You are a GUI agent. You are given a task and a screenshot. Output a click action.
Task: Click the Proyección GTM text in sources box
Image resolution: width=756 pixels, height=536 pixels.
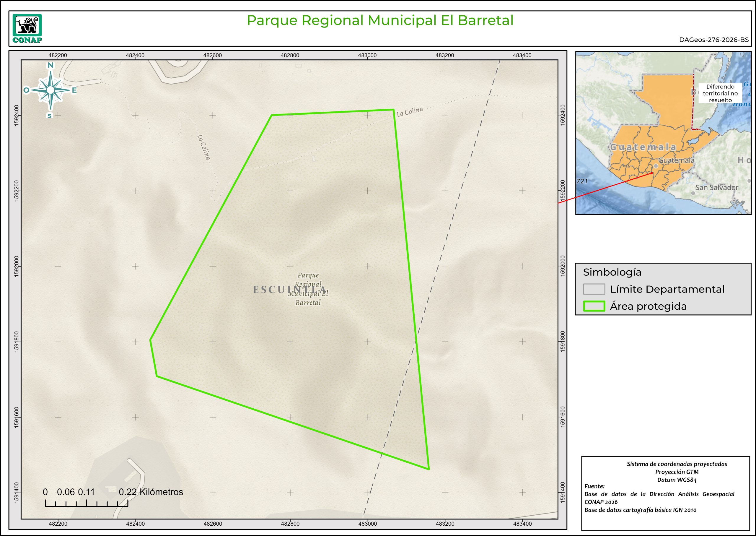coord(677,472)
